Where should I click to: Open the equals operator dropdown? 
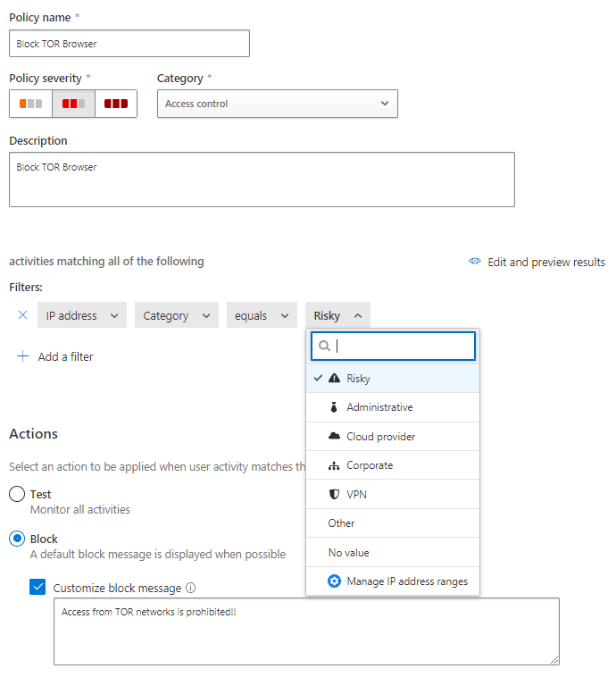[262, 315]
